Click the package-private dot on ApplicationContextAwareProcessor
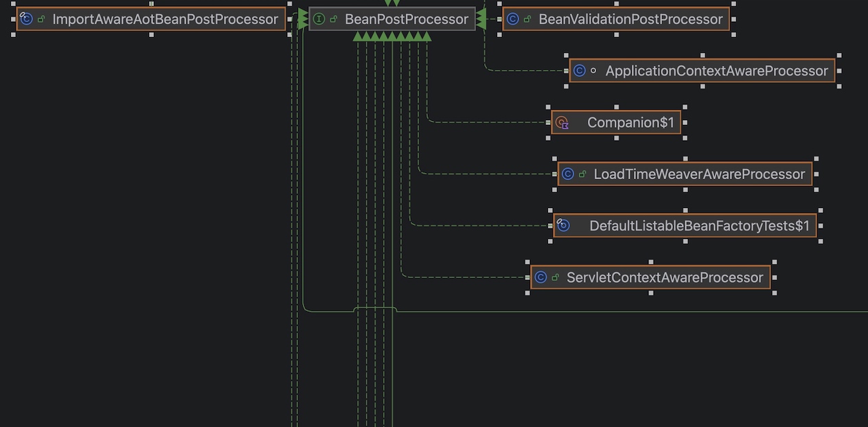This screenshot has width=868, height=427. (594, 71)
